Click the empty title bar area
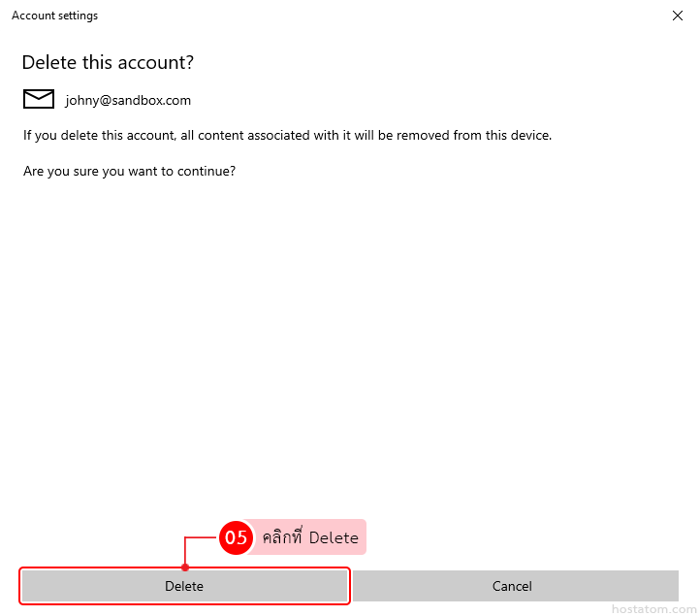700x616 pixels. click(x=388, y=16)
